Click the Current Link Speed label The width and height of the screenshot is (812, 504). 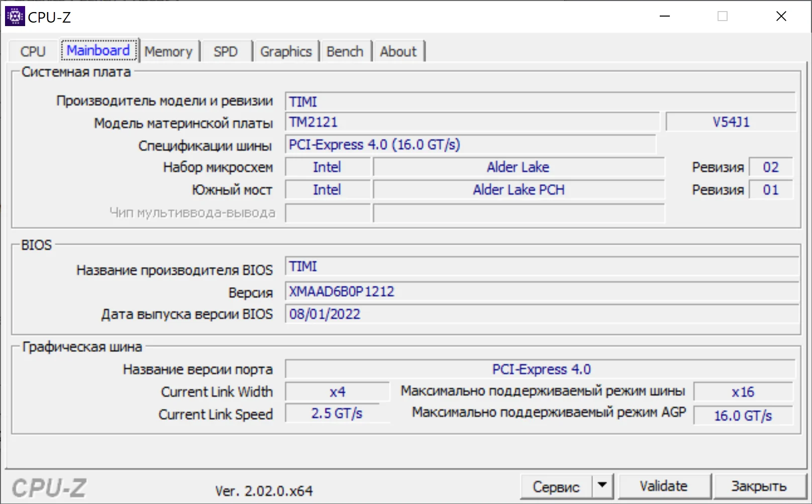click(216, 414)
